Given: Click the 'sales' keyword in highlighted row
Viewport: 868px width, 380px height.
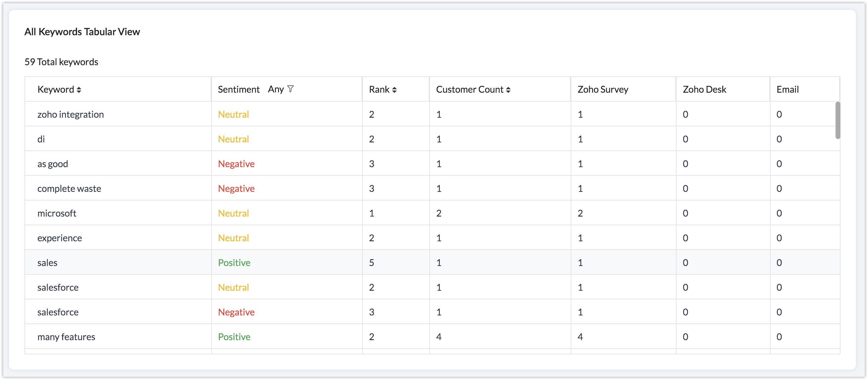Looking at the screenshot, I should click(x=47, y=263).
